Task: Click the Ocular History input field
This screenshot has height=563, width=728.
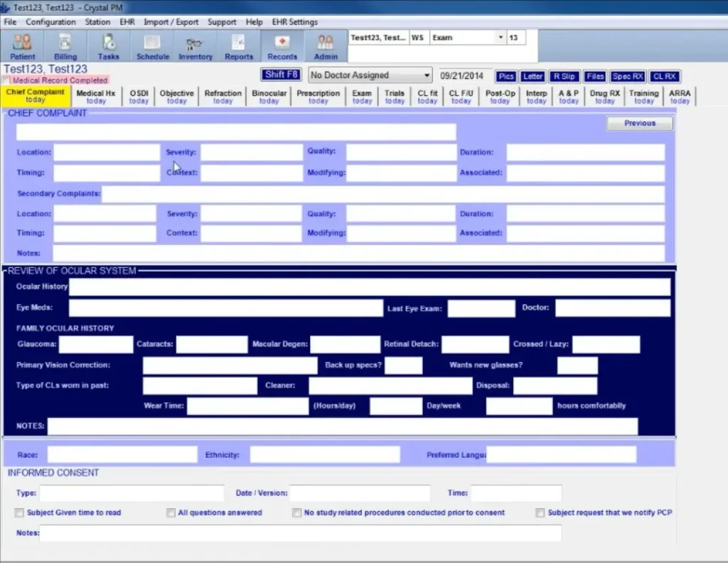Action: (370, 286)
